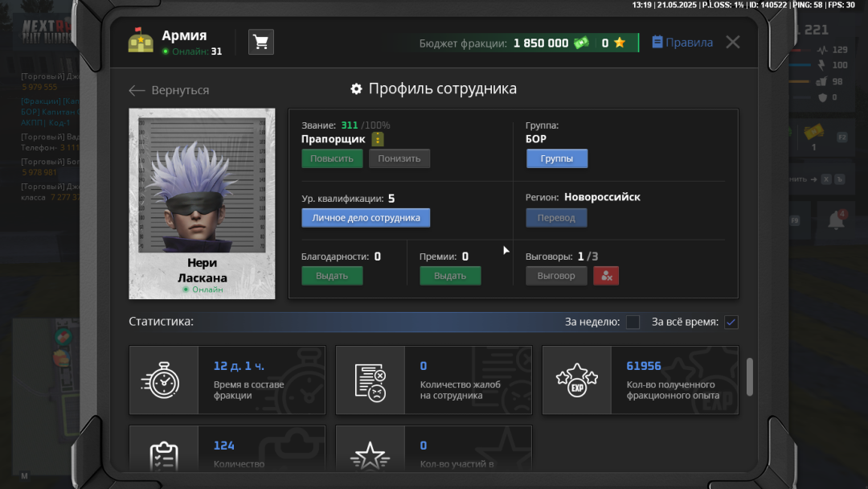Enable the 'За неделю' statistics checkbox

coord(633,323)
